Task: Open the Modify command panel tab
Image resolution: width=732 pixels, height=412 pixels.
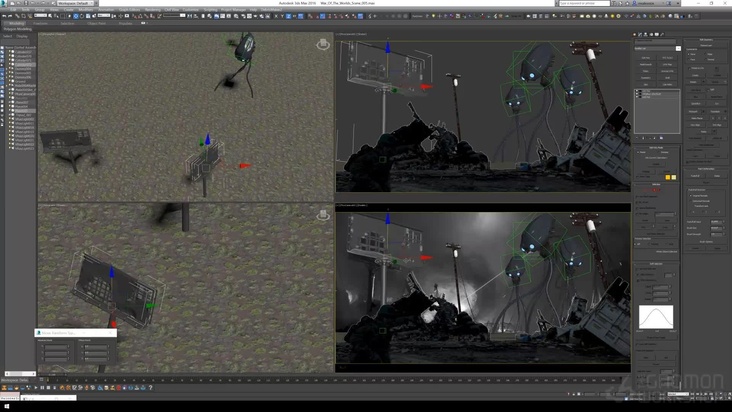Action: (640, 34)
